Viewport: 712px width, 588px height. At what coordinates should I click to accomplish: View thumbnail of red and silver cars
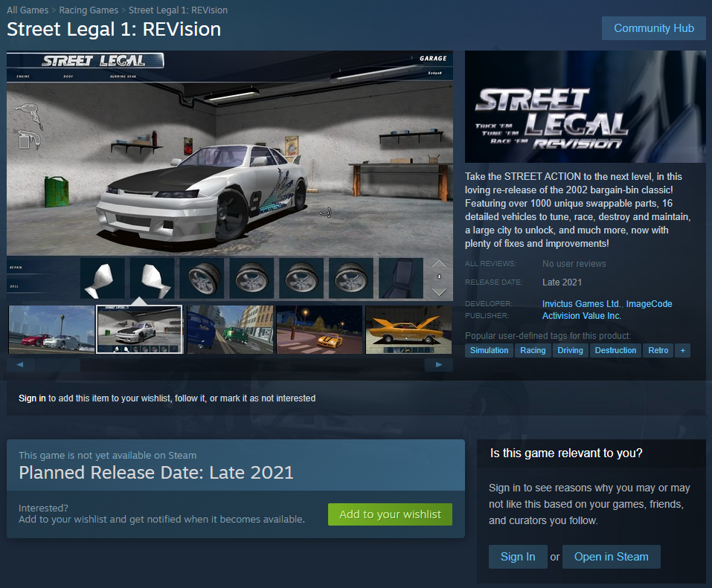coord(51,329)
